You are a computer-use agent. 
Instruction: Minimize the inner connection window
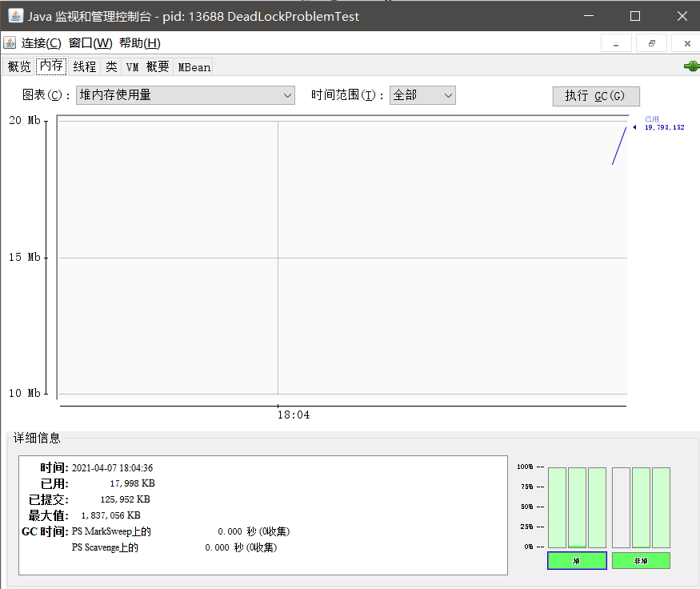tap(616, 43)
